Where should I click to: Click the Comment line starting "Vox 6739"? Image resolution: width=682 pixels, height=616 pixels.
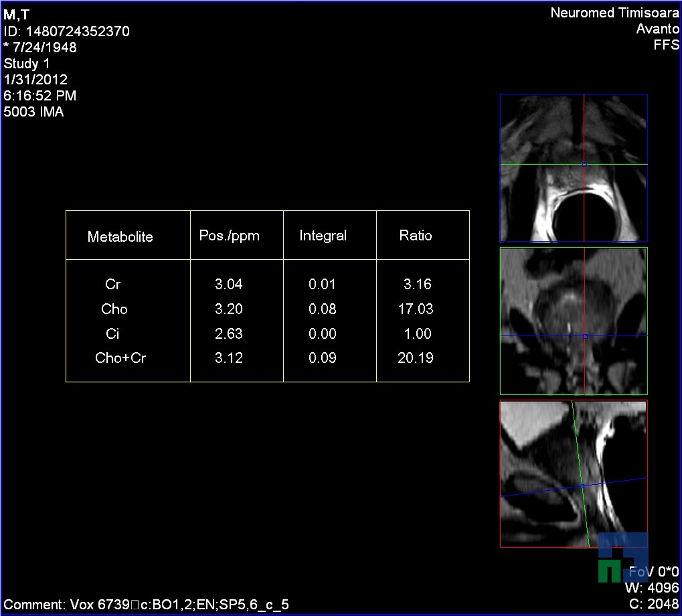click(146, 605)
